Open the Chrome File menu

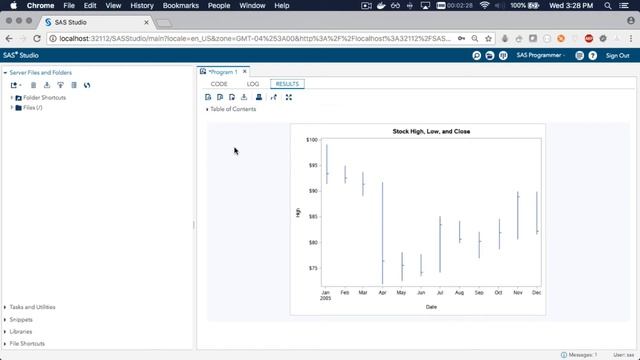[x=69, y=6]
